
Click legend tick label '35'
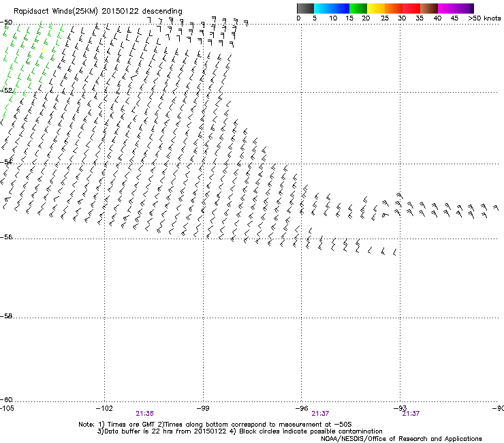420,18
